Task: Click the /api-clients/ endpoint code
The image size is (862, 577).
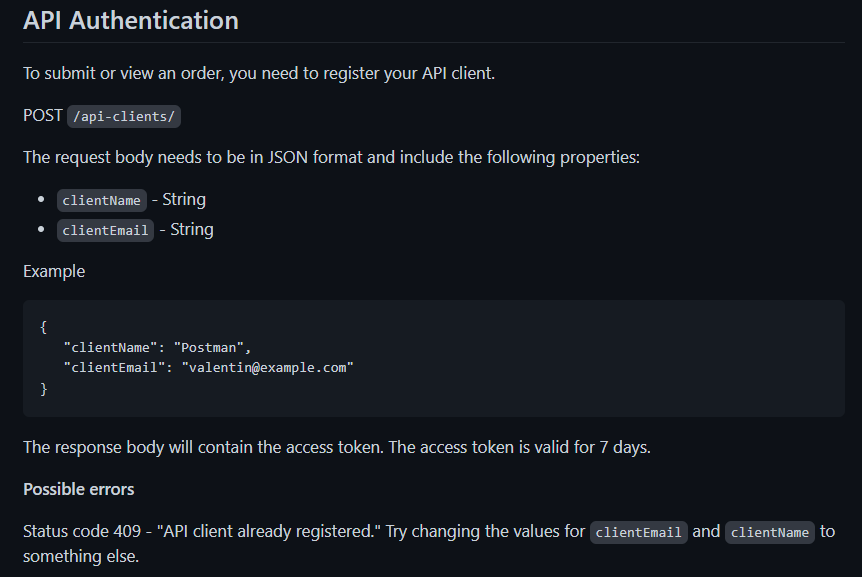Action: [x=124, y=116]
